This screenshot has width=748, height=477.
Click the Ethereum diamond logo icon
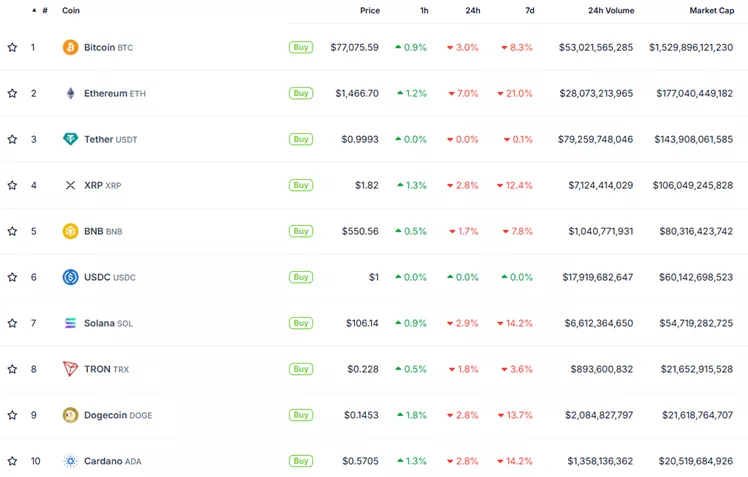pos(70,93)
